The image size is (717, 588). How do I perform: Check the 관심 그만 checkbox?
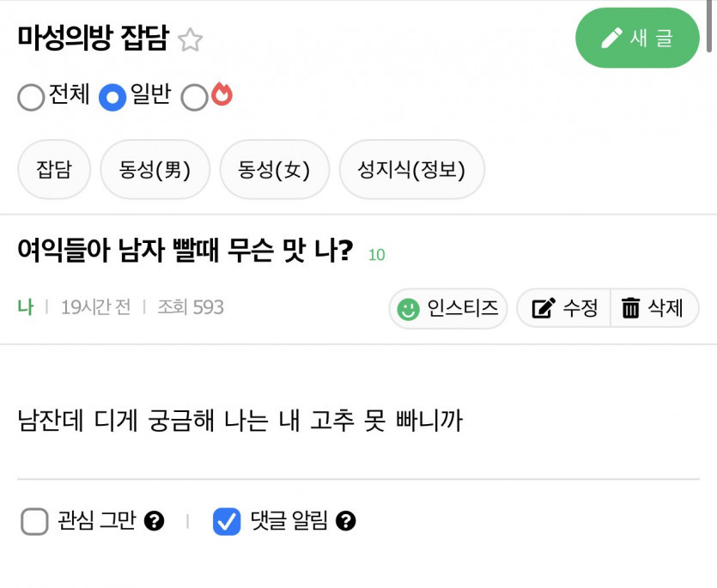(34, 521)
